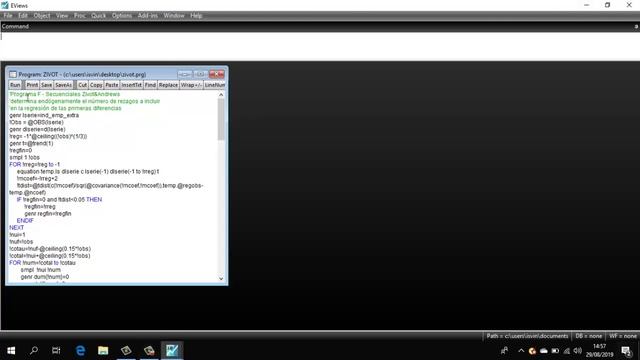
Task: Click the 'DB = none' status bar entry
Action: [x=589, y=336]
